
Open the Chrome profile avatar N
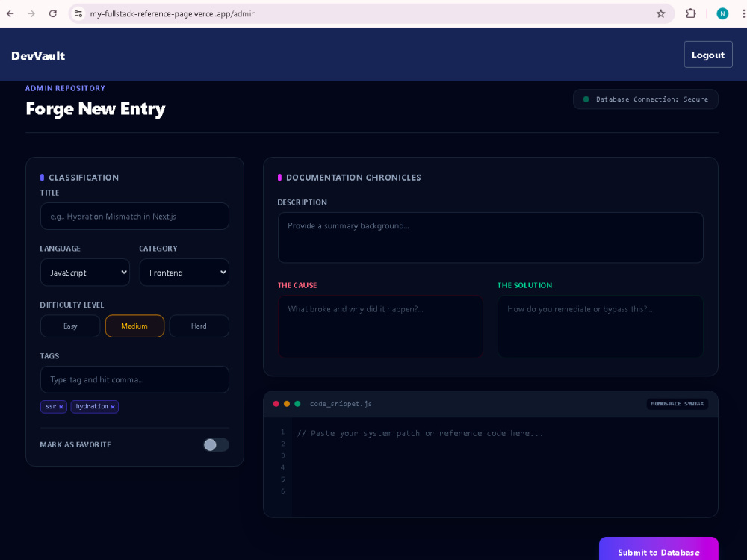(722, 13)
